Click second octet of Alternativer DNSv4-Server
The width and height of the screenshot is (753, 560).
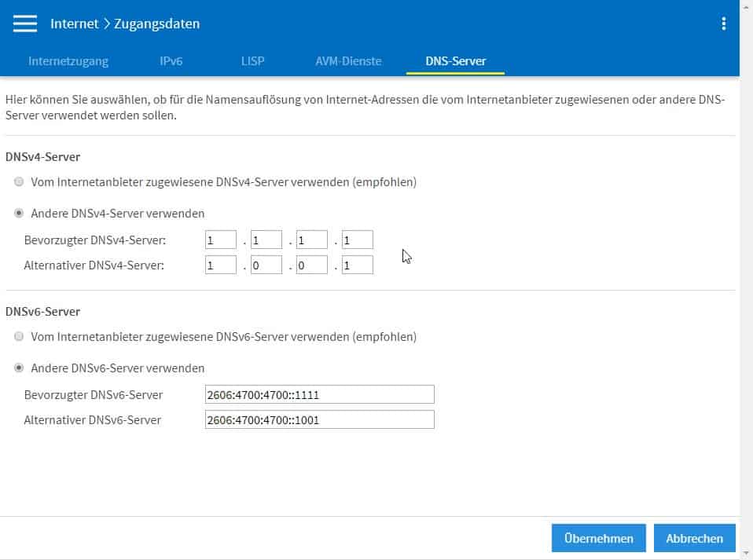point(266,265)
